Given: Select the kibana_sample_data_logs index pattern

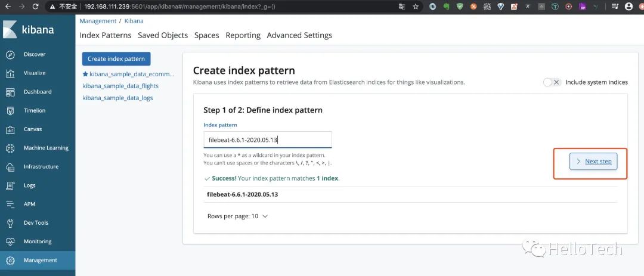Looking at the screenshot, I should click(x=117, y=98).
